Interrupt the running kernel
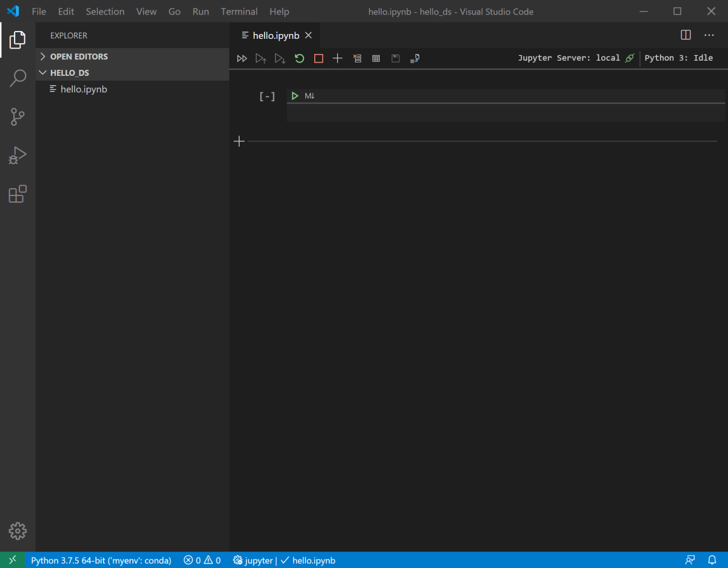The height and width of the screenshot is (568, 728). (318, 58)
